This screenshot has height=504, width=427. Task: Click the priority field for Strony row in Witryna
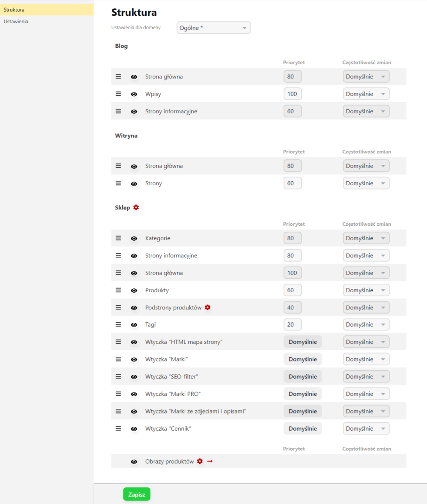(x=292, y=183)
